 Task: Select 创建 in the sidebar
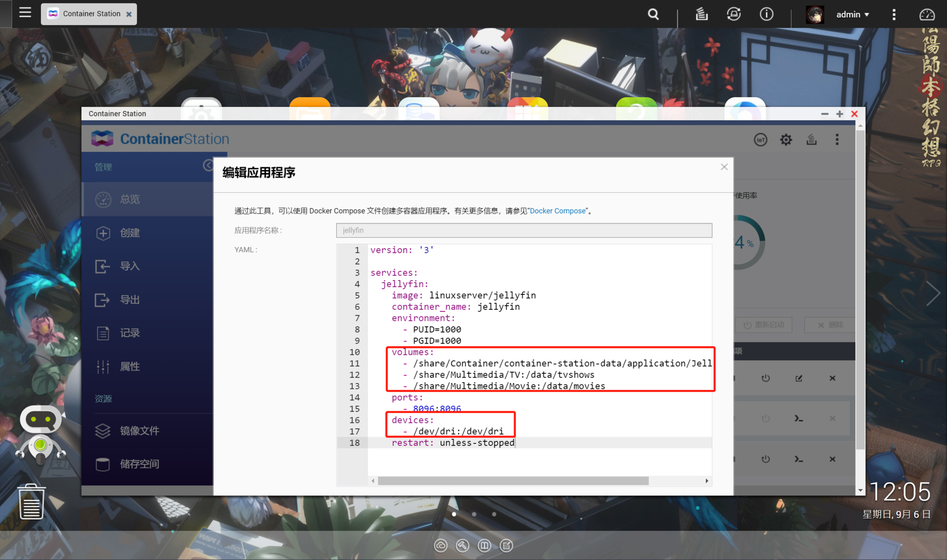click(129, 233)
